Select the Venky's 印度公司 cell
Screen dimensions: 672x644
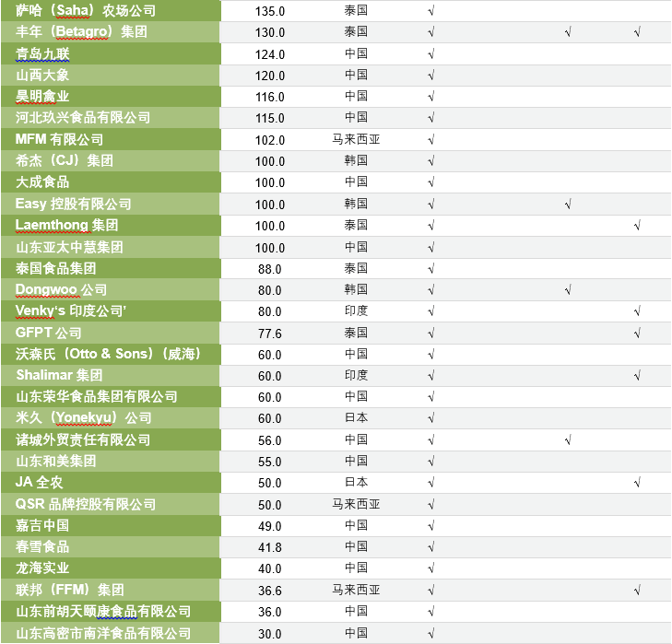111,311
